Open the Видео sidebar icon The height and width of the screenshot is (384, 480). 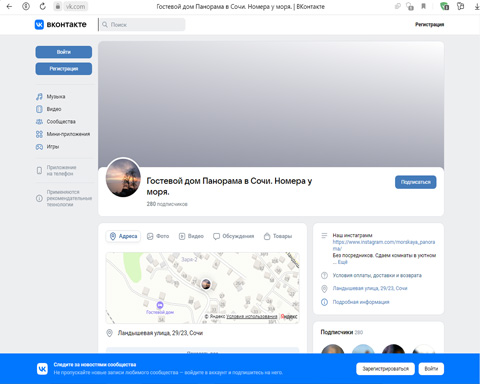(x=39, y=109)
